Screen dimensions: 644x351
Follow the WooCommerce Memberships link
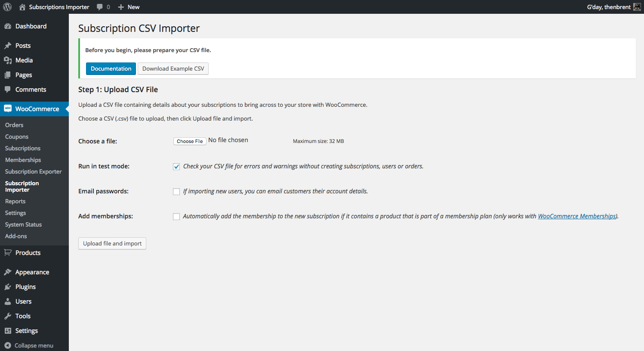click(x=577, y=216)
